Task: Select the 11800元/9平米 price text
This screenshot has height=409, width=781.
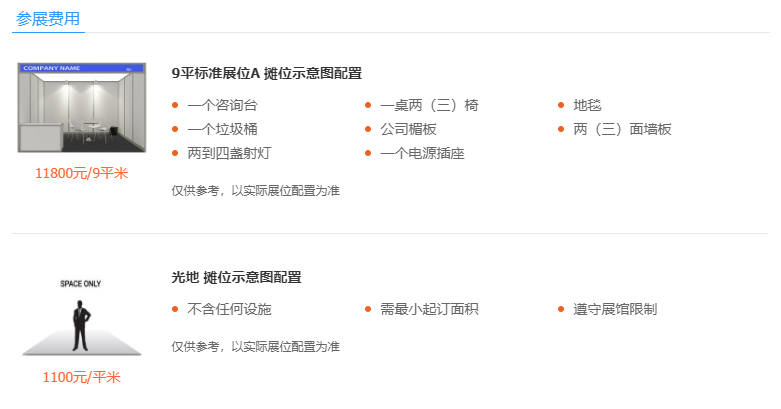Action: tap(82, 173)
